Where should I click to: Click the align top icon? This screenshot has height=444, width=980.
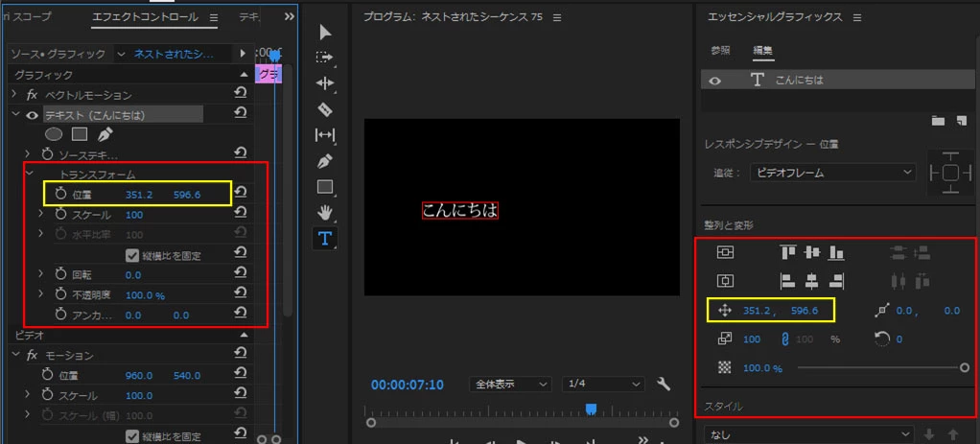click(788, 252)
